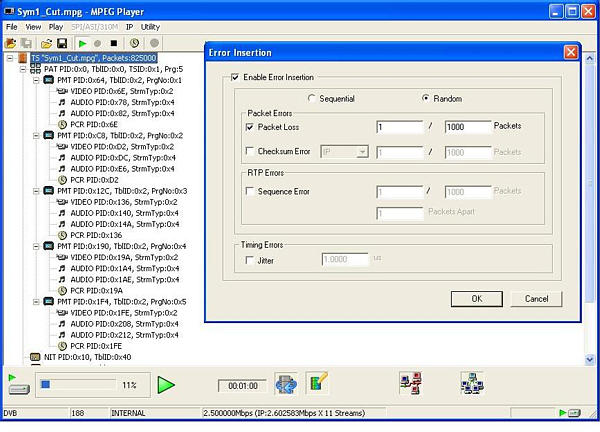The height and width of the screenshot is (432, 600).
Task: Collapse the TS Sym1_Cut.mpg tree root
Action: [10, 58]
